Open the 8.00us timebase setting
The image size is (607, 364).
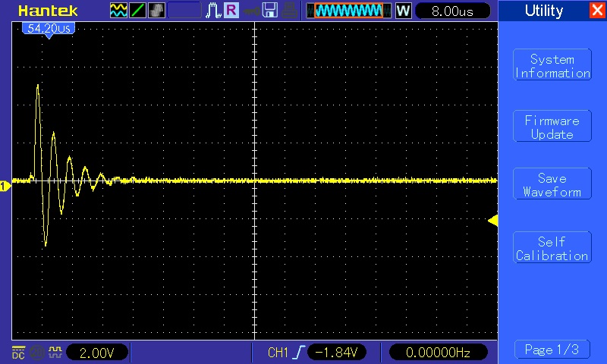[454, 11]
